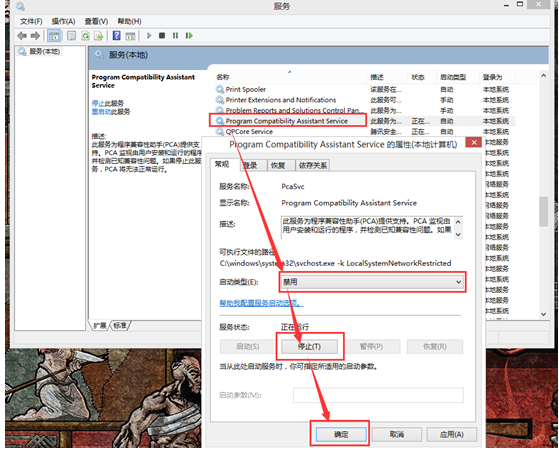This screenshot has width=559, height=450.
Task: Open the 文件(F) menu
Action: click(31, 21)
